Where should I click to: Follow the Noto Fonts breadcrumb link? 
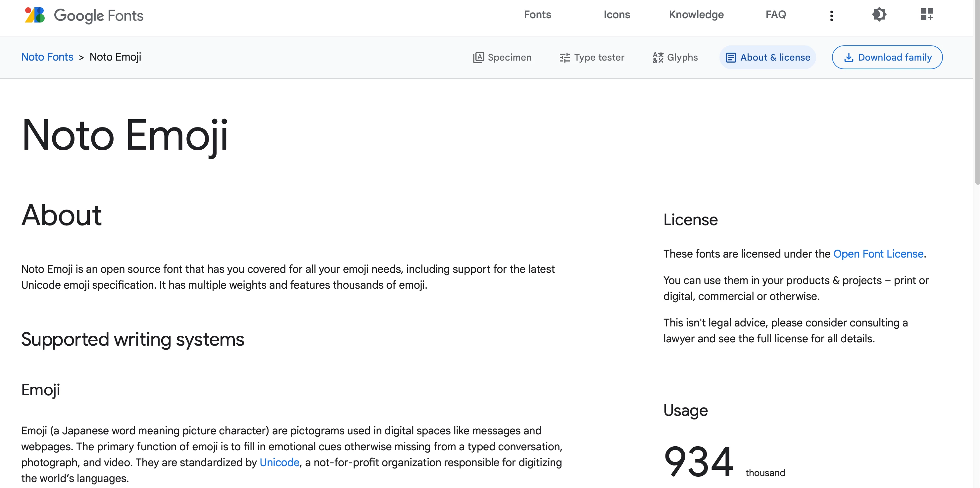click(x=47, y=57)
